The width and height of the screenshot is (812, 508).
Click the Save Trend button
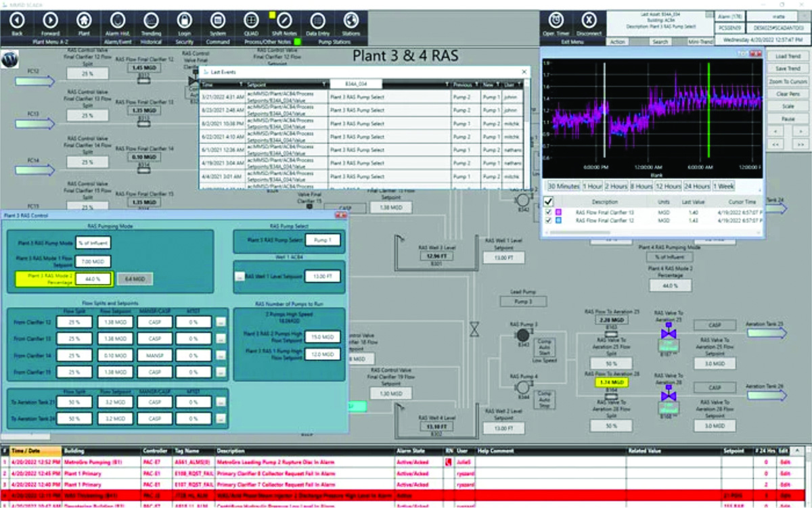(x=788, y=68)
